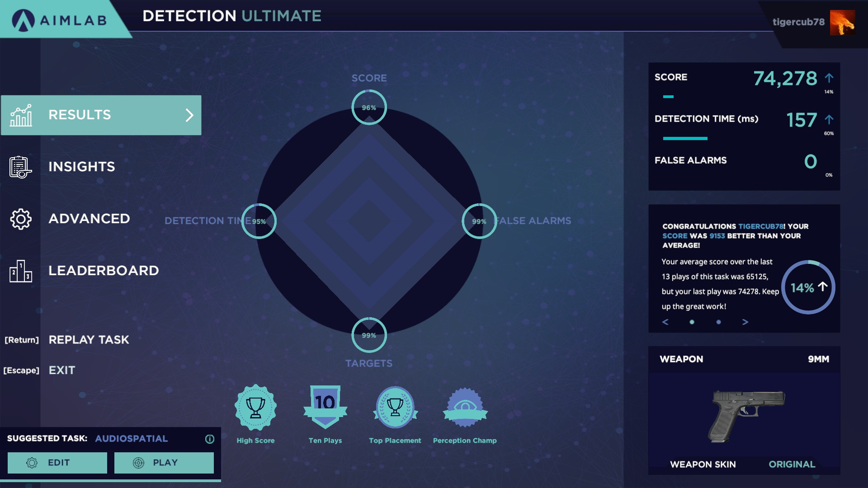The image size is (868, 488).
Task: Expand Results with the chevron arrow
Action: click(189, 115)
